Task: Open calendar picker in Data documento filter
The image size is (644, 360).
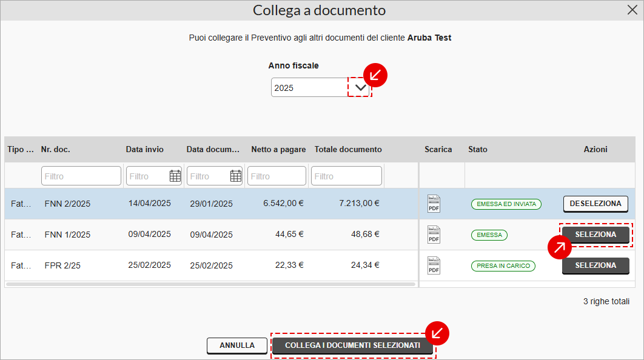Action: tap(236, 176)
